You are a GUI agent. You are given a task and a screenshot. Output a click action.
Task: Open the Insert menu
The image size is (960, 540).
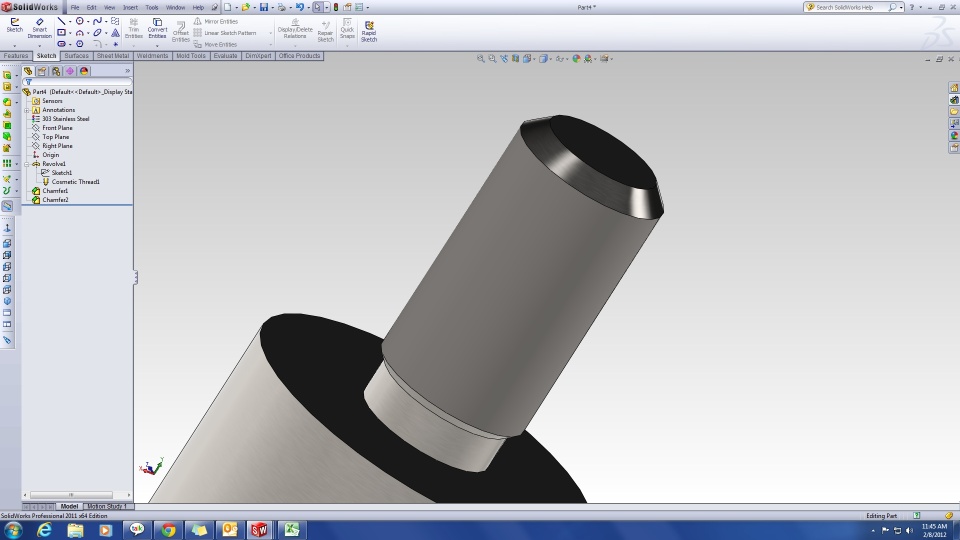pos(130,7)
